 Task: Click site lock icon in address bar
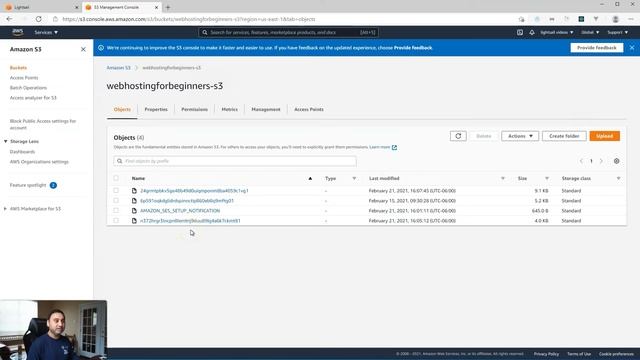[55, 19]
